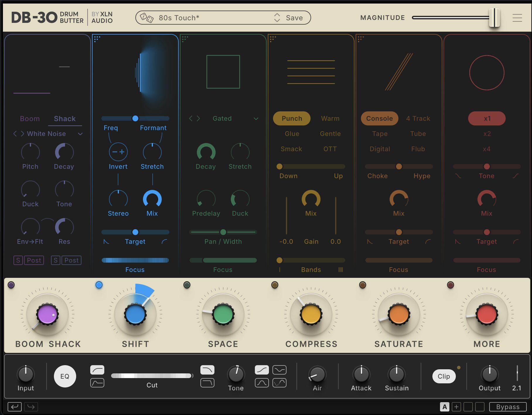
Task: Open the 80s Touch preset stepper arrows
Action: pos(277,18)
